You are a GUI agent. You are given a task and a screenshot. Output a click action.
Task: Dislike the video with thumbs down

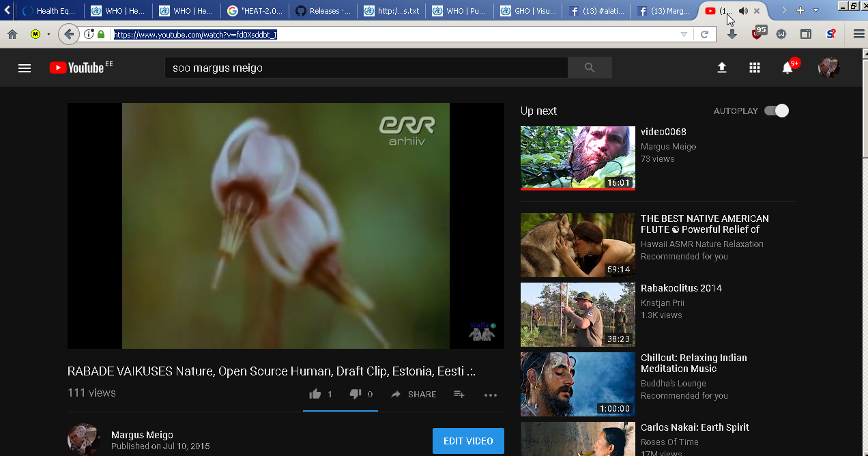356,394
